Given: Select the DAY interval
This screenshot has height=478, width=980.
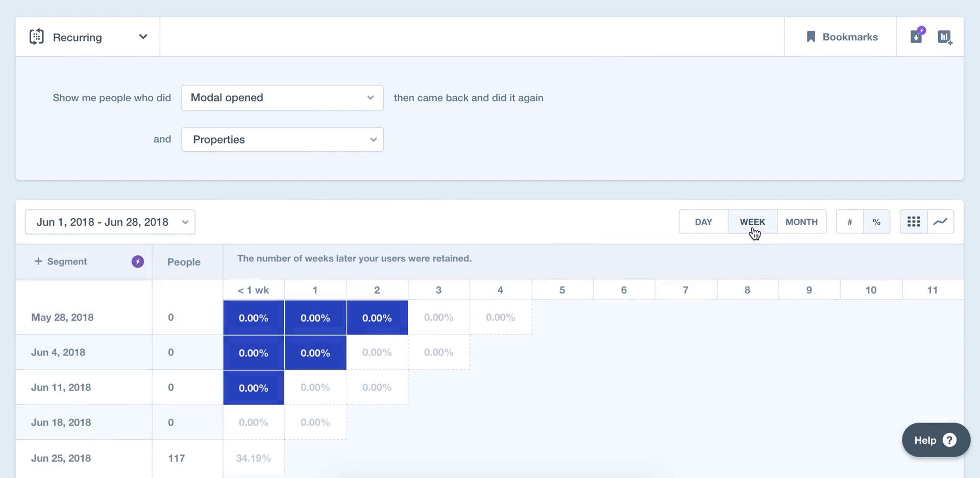Looking at the screenshot, I should (x=703, y=222).
